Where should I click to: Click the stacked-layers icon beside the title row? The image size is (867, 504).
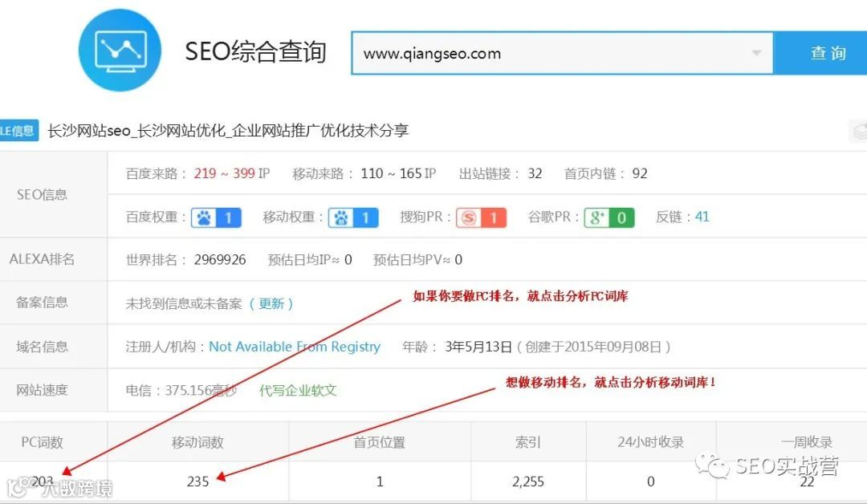coord(859,132)
